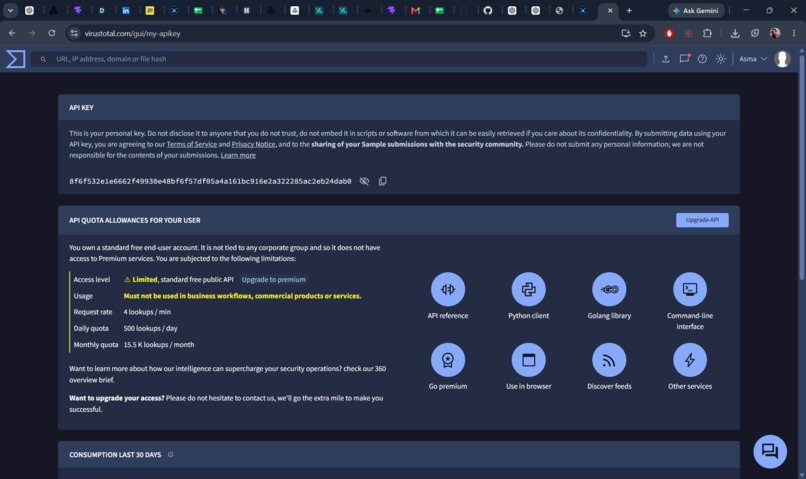This screenshot has height=479, width=806.
Task: Click the '15.5 K lookups / month' value
Action: coord(159,345)
